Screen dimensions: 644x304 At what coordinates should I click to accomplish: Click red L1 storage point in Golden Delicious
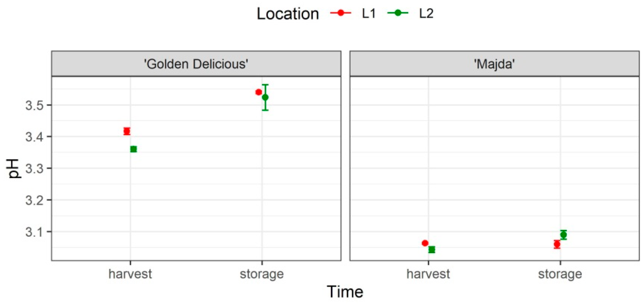coord(259,92)
